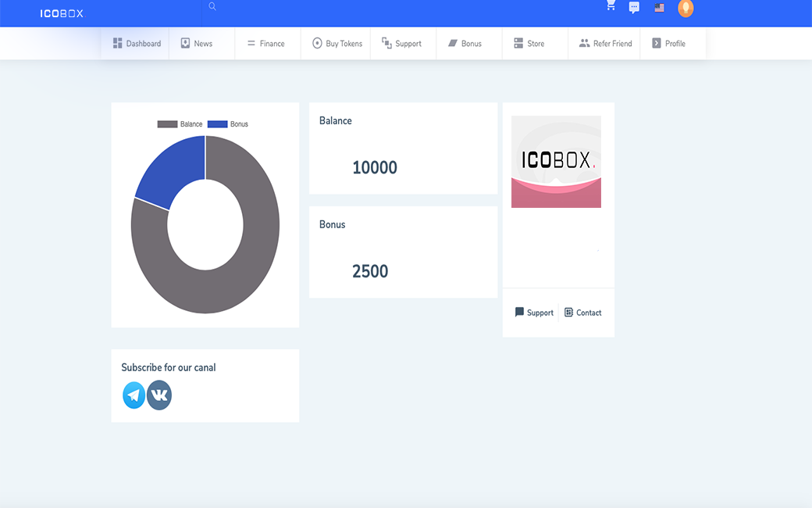812x508 pixels.
Task: Go to the Dashboard tab
Action: (x=137, y=44)
